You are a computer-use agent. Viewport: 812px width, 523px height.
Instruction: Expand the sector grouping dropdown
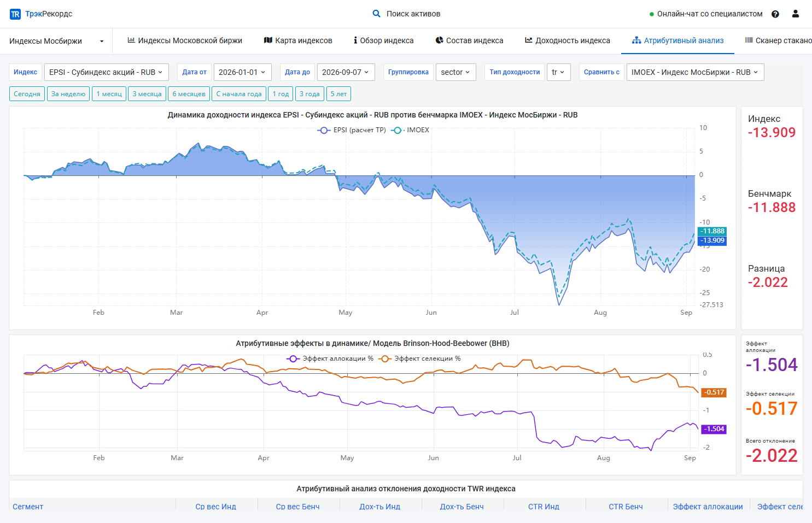pyautogui.click(x=455, y=72)
